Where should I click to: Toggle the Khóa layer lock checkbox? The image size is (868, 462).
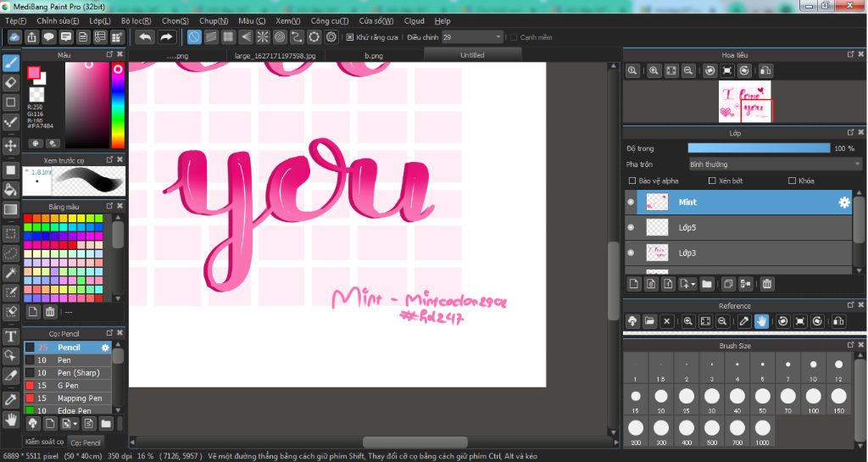click(x=792, y=181)
